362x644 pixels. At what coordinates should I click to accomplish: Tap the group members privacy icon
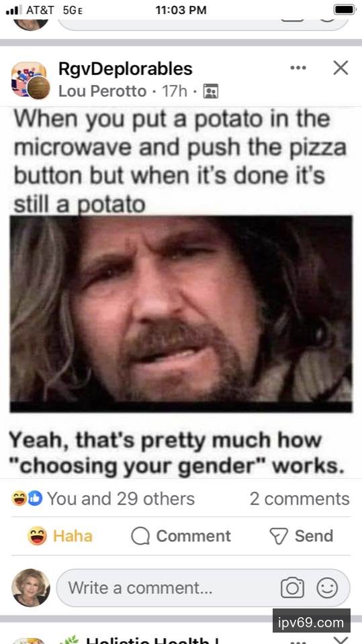[x=211, y=91]
